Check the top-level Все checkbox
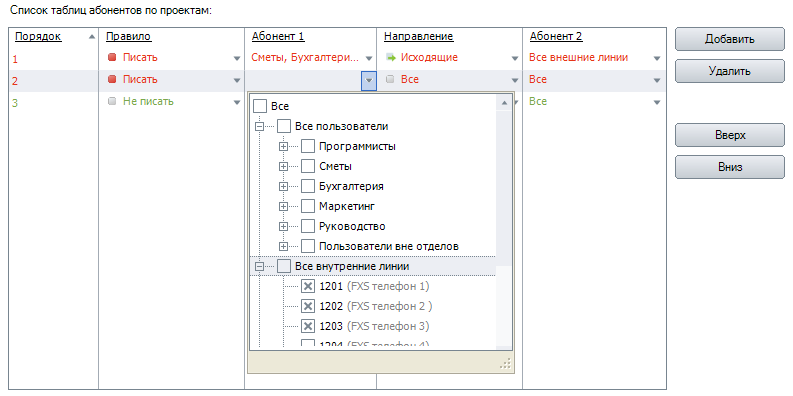This screenshot has height=396, width=793. [259, 106]
